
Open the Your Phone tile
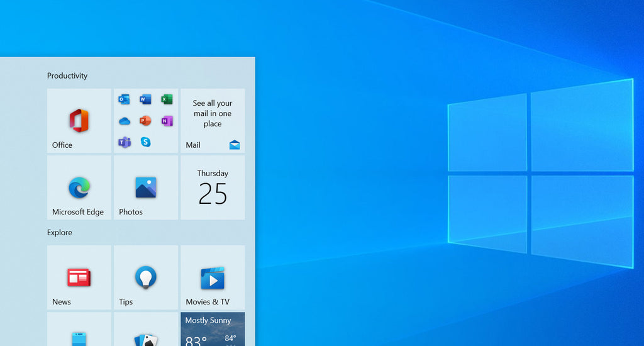79,333
